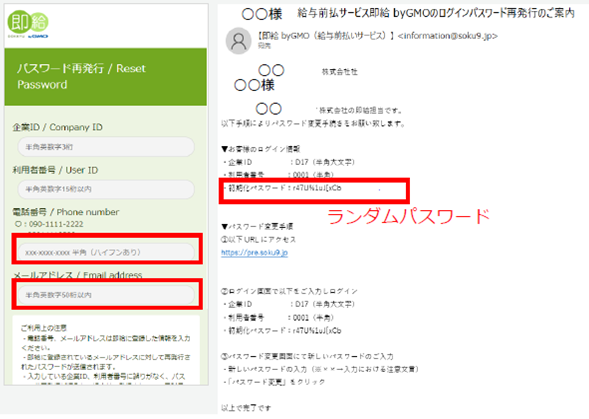Open the https://pre.soku9.jp link
589x419 pixels.
(x=254, y=253)
